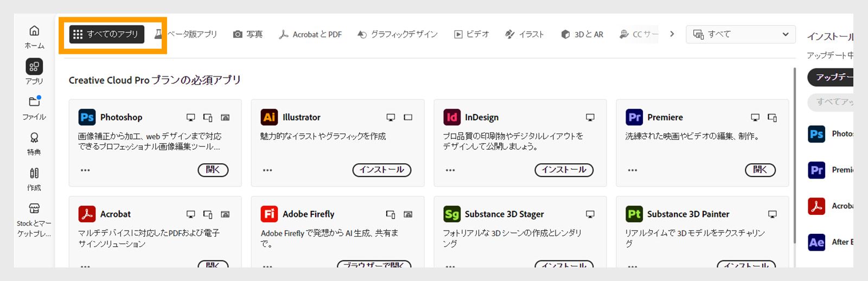
Task: Click Substance 3D Stager desktop icon
Action: (x=590, y=214)
